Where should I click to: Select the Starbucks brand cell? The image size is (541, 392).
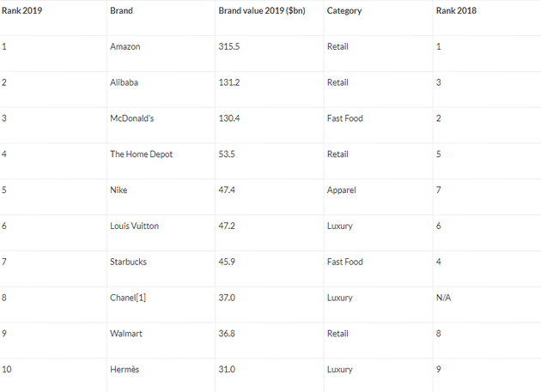[x=128, y=262]
